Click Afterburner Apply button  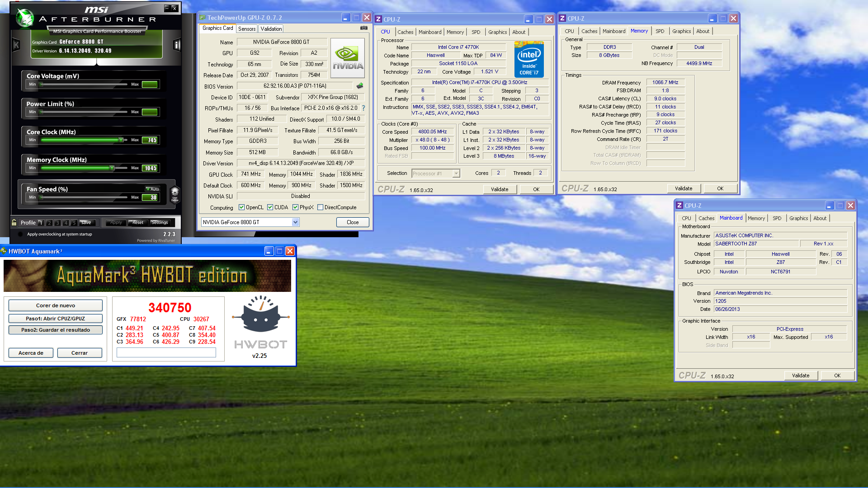pos(116,222)
